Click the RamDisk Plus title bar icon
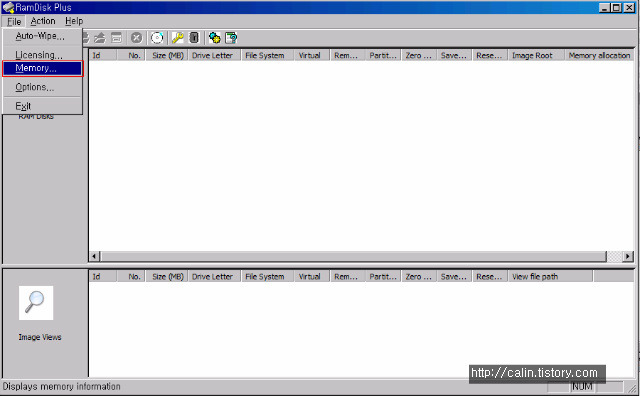Image resolution: width=640 pixels, height=396 pixels. [8, 7]
